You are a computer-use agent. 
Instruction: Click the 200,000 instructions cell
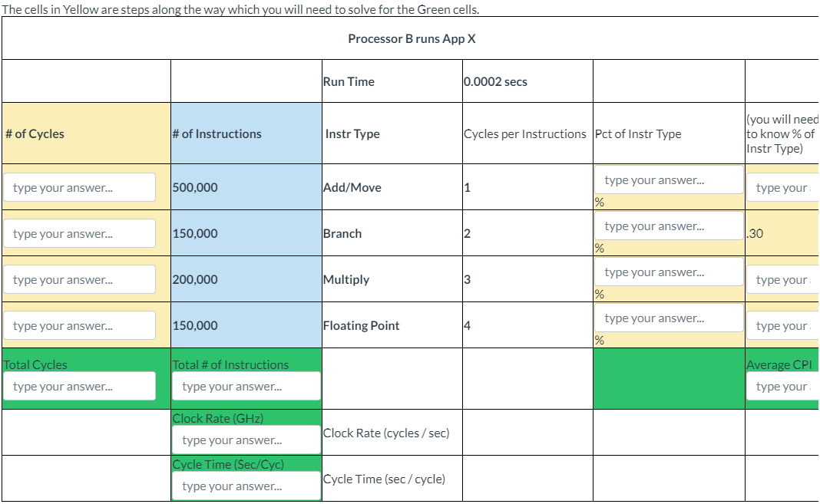tap(246, 279)
